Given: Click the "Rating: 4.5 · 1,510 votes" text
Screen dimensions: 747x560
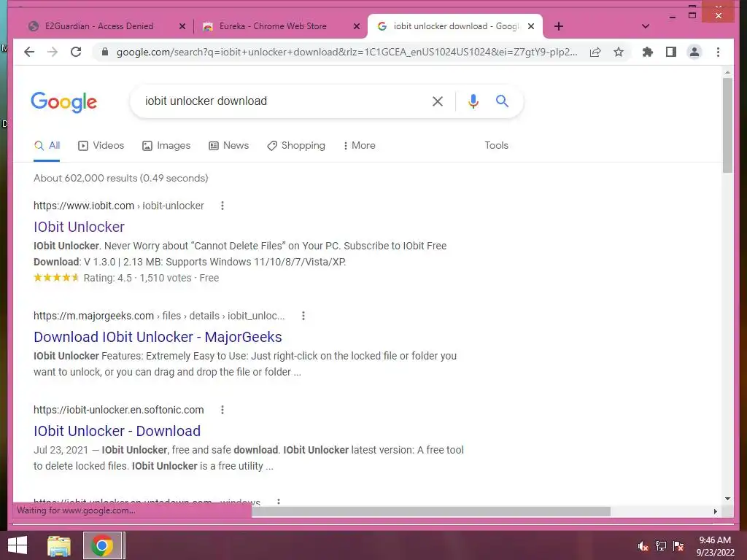Looking at the screenshot, I should 137,278.
